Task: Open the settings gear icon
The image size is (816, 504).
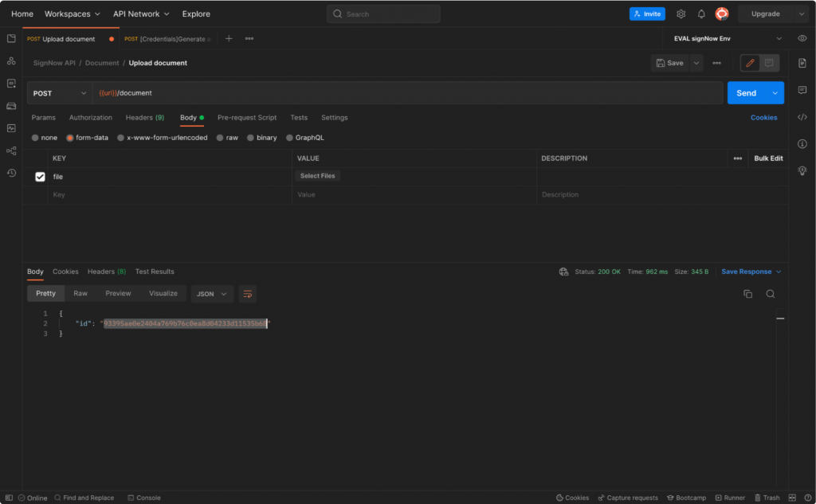Action: 681,14
